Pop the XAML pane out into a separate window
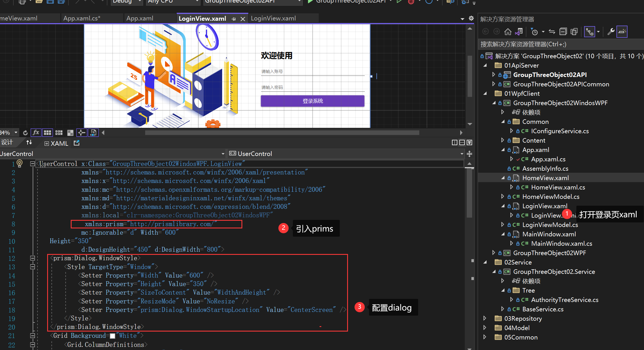644x350 pixels. 77,143
